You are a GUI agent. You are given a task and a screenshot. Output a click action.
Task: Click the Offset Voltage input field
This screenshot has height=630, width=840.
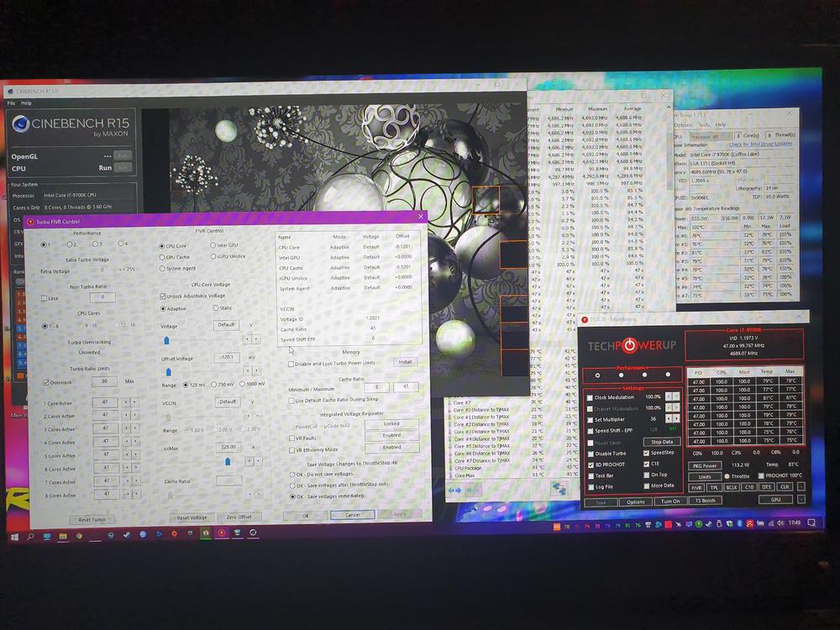(225, 357)
